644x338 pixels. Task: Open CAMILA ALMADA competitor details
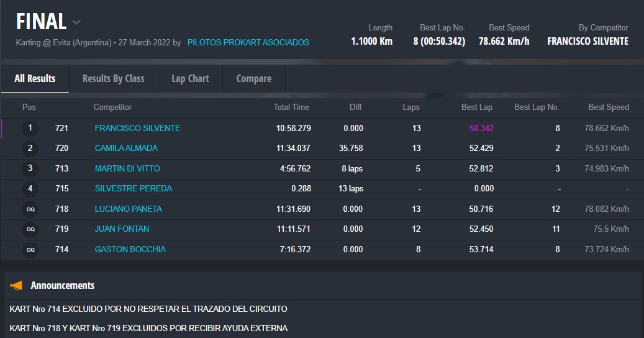pos(126,148)
